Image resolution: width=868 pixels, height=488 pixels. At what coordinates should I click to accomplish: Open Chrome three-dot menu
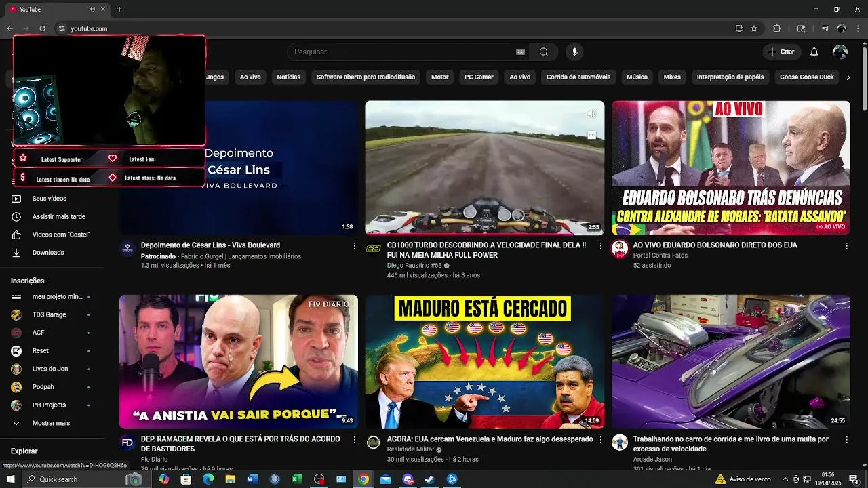[859, 28]
